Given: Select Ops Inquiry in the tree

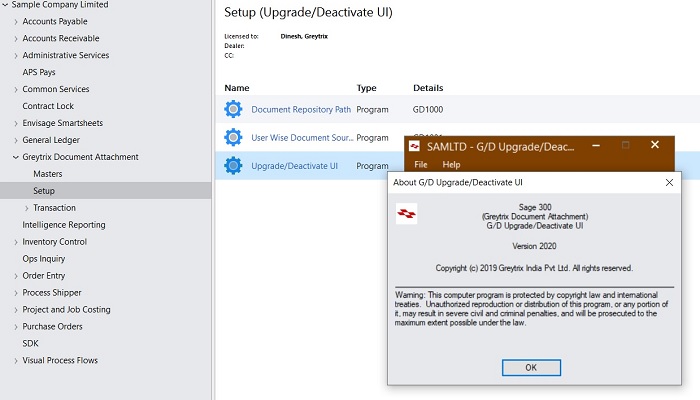Looking at the screenshot, I should click(x=44, y=259).
